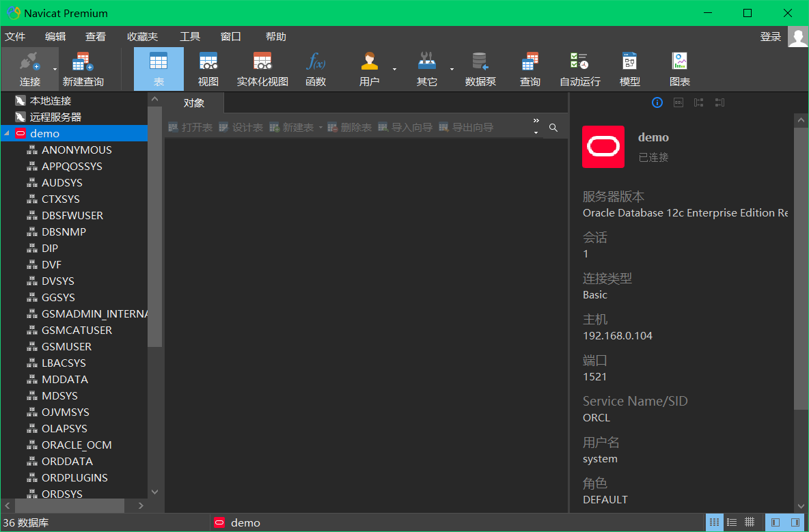Expand the 其它 dropdown arrow

tap(452, 69)
